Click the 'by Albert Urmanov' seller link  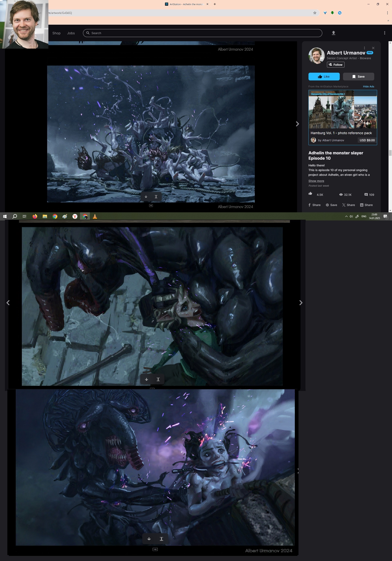[331, 140]
